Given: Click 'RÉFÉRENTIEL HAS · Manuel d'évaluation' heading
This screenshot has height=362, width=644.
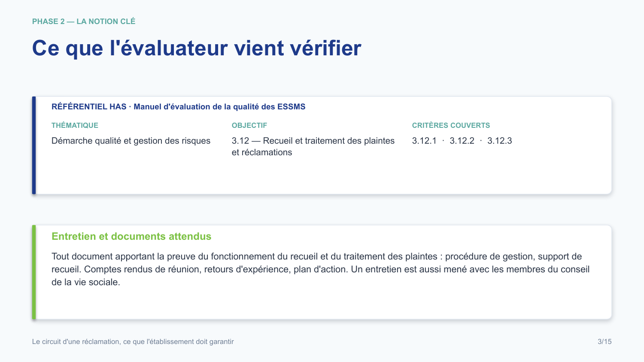Looking at the screenshot, I should pyautogui.click(x=178, y=107).
